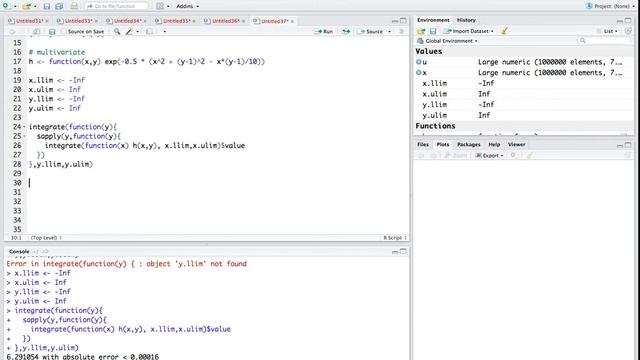Open the Export plot dropdown
The height and width of the screenshot is (360, 640).
click(x=489, y=156)
